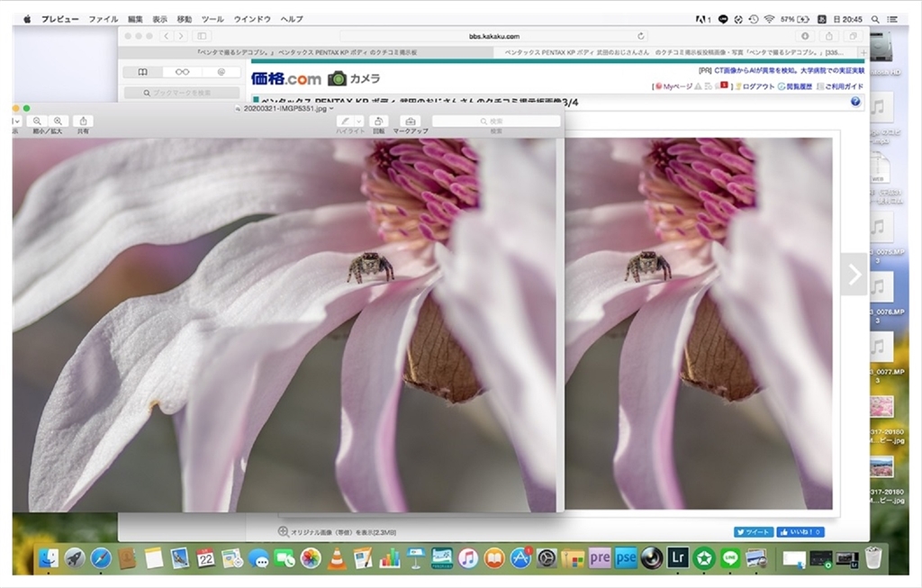Go to next image with right arrow

[x=854, y=274]
